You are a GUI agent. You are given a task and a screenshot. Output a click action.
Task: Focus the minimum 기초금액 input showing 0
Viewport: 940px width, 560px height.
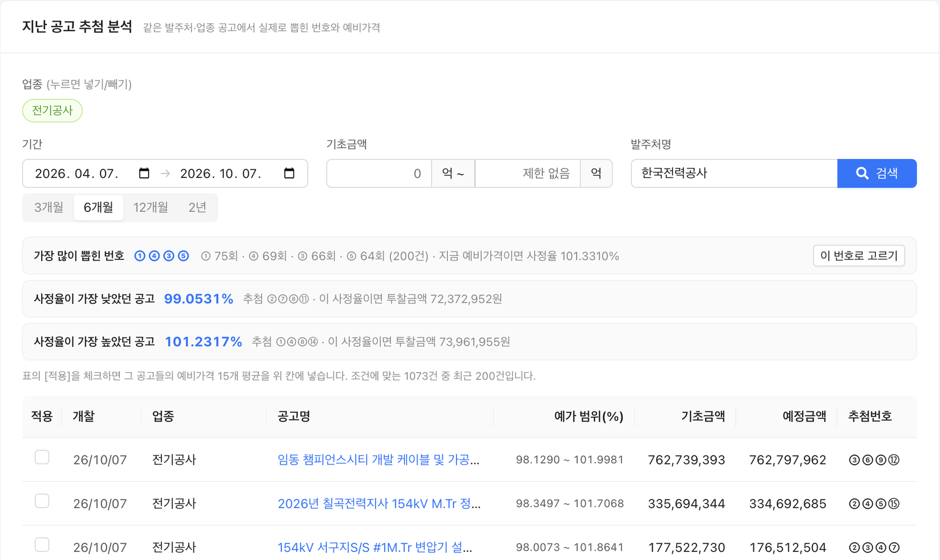click(x=379, y=173)
